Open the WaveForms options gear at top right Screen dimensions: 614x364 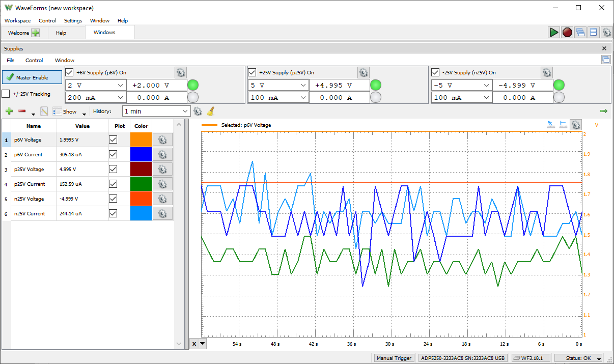[x=606, y=33]
